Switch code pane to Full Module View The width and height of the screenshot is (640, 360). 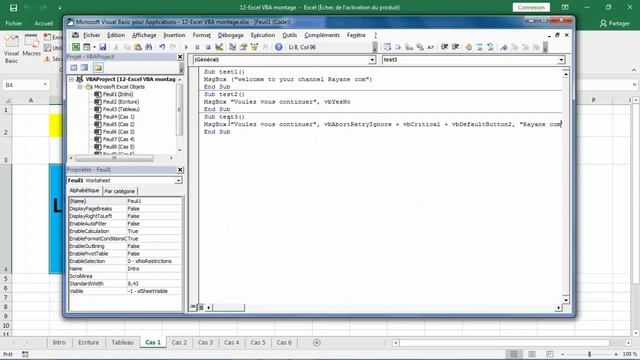coord(200,307)
